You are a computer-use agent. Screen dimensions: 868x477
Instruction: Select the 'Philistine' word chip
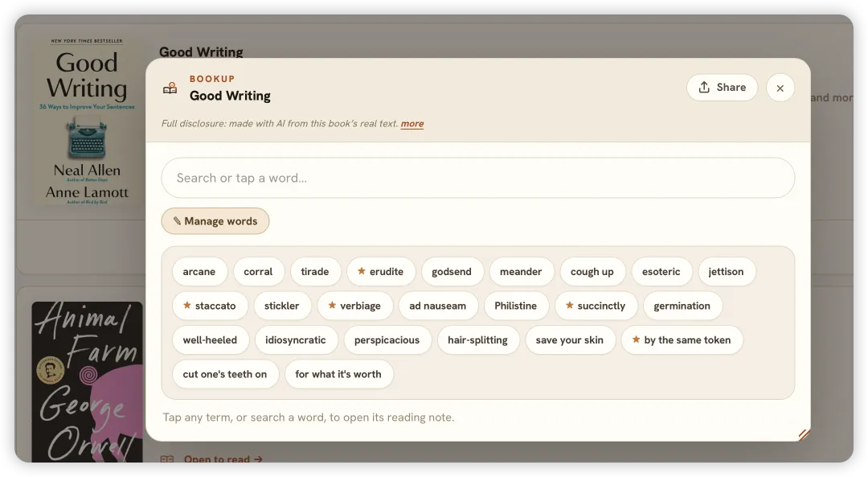516,306
